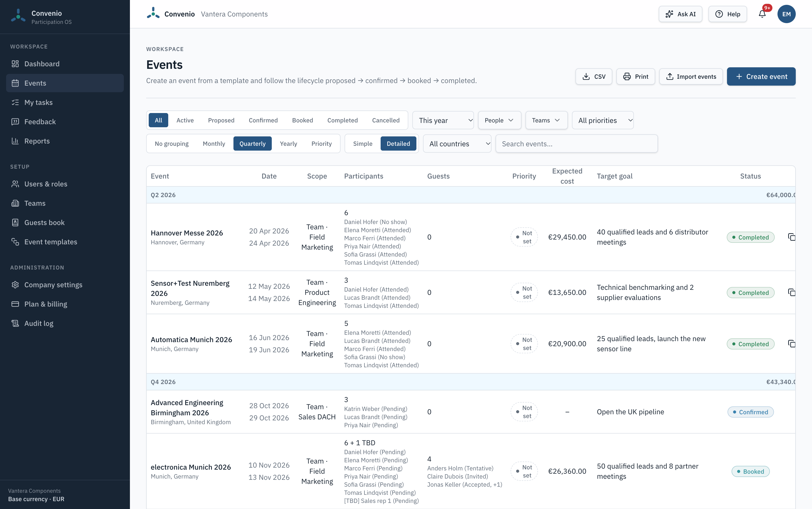The image size is (812, 509).
Task: Filter by Booked status tab
Action: tap(302, 120)
